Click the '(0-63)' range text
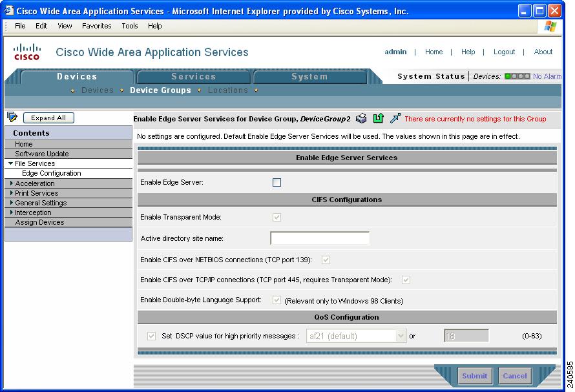 coord(532,336)
